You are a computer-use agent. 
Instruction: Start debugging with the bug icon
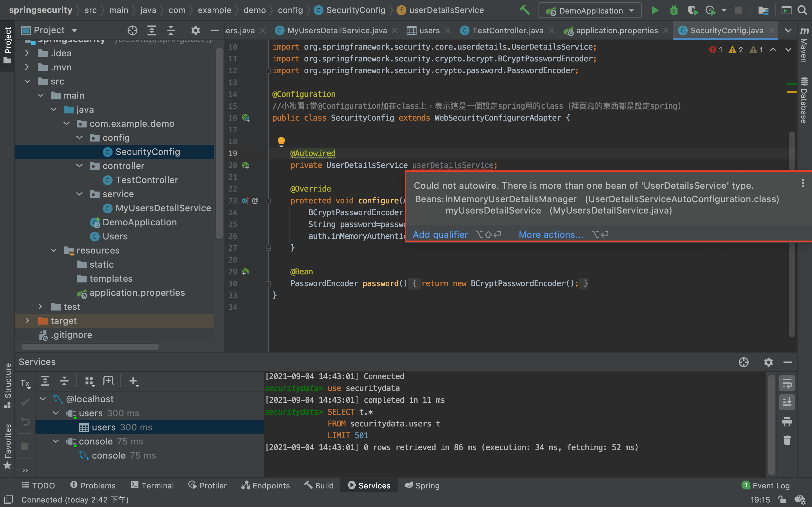673,10
